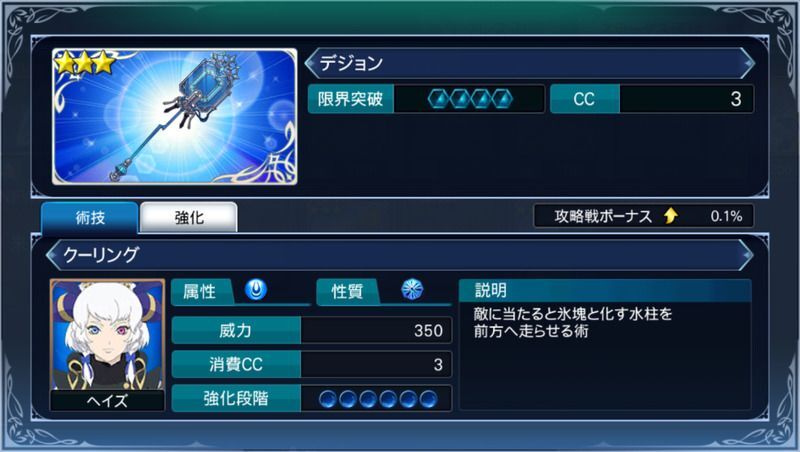Click the 限界突破 label
Screen dimensions: 800x452
click(351, 99)
